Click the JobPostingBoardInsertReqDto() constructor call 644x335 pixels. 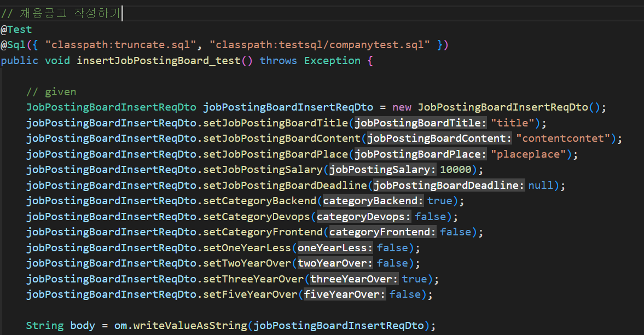[x=509, y=107]
